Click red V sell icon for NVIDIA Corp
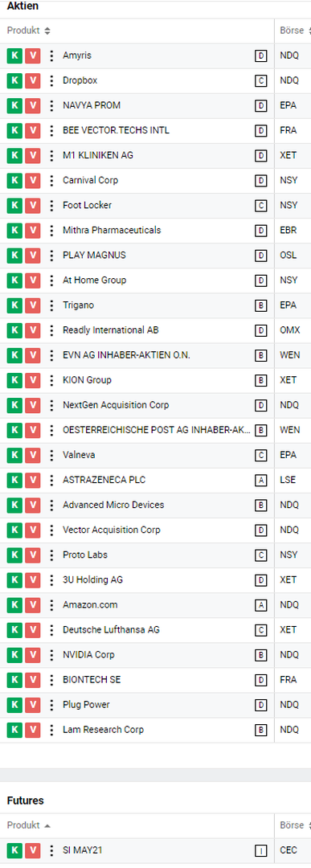The image size is (311, 868). click(x=33, y=655)
